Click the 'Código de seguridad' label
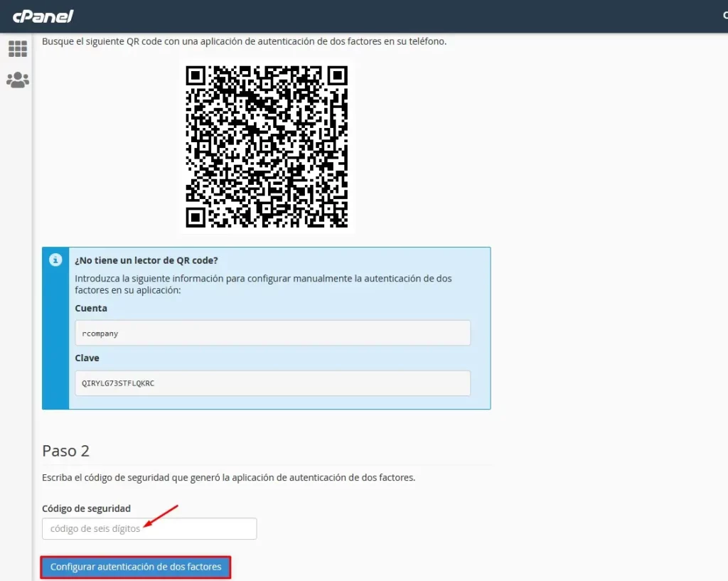 (x=86, y=508)
